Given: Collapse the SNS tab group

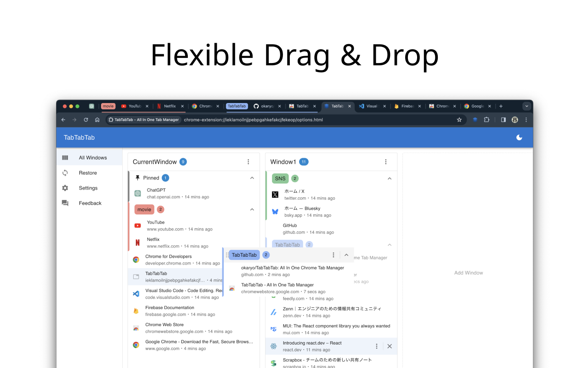Looking at the screenshot, I should click(390, 178).
